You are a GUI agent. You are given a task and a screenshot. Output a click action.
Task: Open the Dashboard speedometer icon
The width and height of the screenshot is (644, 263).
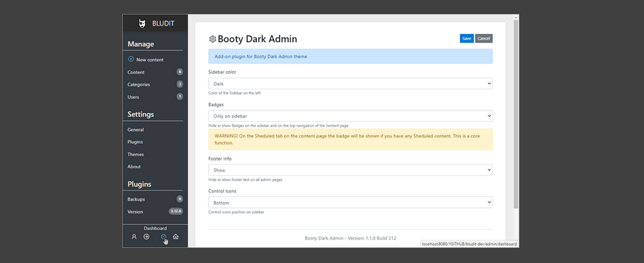163,237
